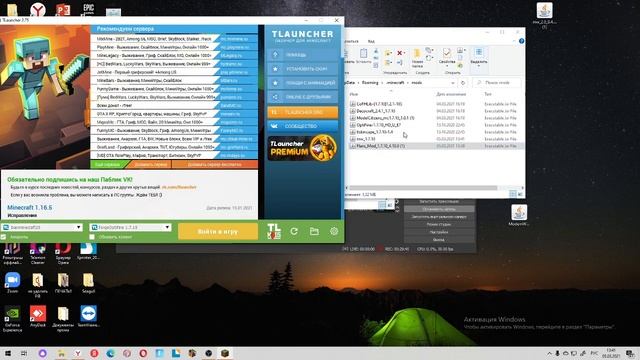The width and height of the screenshot is (640, 360).
Task: Open the help button in TLauncher sidebar
Action: pos(302,55)
